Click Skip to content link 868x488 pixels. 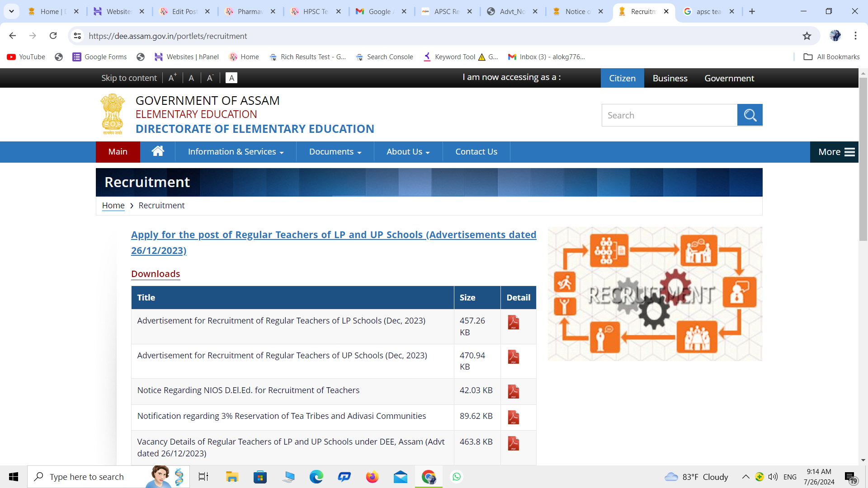(129, 78)
